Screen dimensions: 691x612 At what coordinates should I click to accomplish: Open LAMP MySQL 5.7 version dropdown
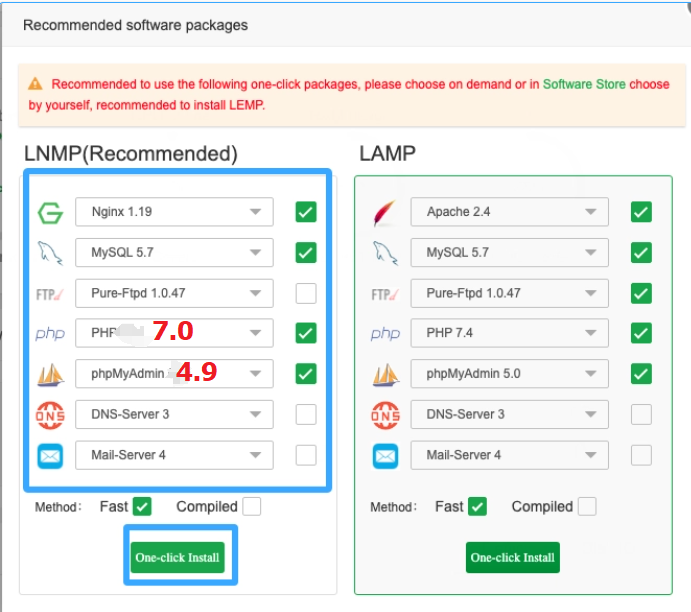pyautogui.click(x=510, y=252)
